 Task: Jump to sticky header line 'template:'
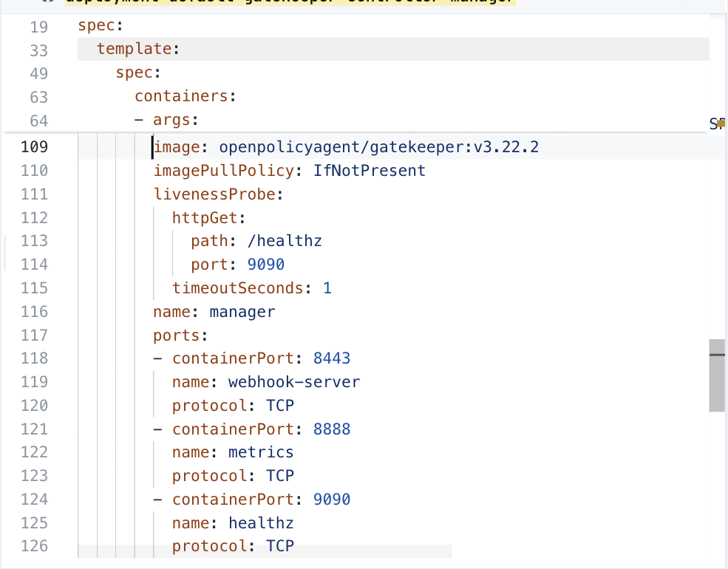138,49
